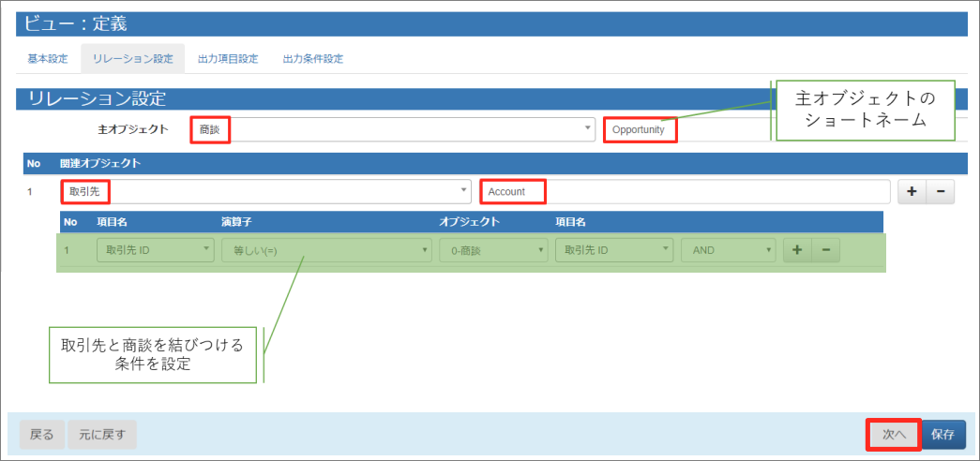This screenshot has height=461, width=980.
Task: Open the 取引先 related object dropdown
Action: coord(266,192)
